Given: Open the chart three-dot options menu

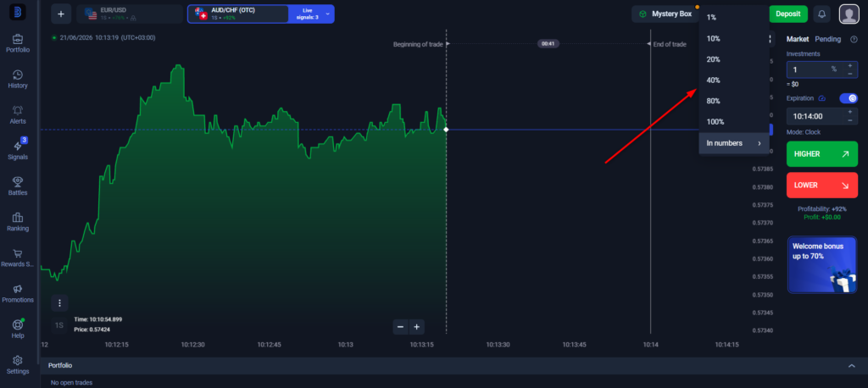Looking at the screenshot, I should (x=59, y=302).
